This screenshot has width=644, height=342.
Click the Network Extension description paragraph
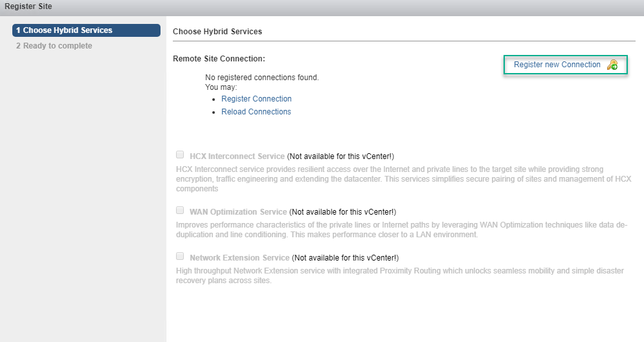(x=398, y=275)
